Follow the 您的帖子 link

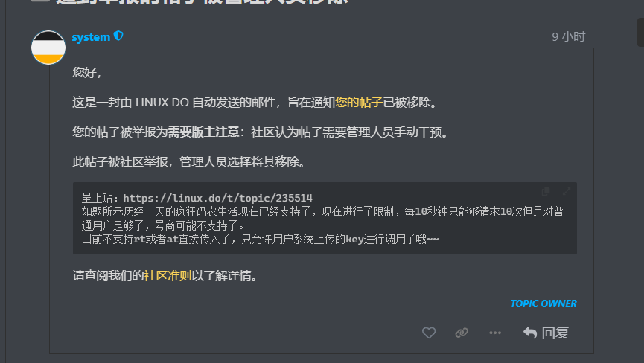pos(359,102)
